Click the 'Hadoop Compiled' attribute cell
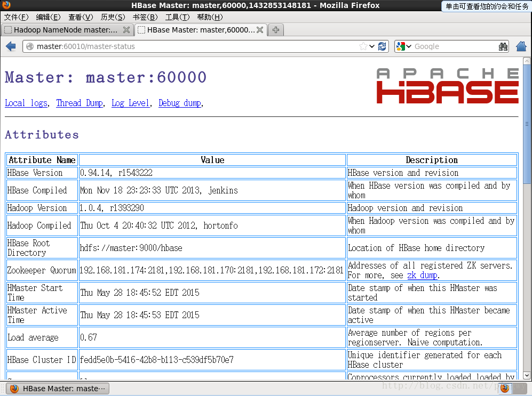This screenshot has height=396, width=532. [42, 225]
